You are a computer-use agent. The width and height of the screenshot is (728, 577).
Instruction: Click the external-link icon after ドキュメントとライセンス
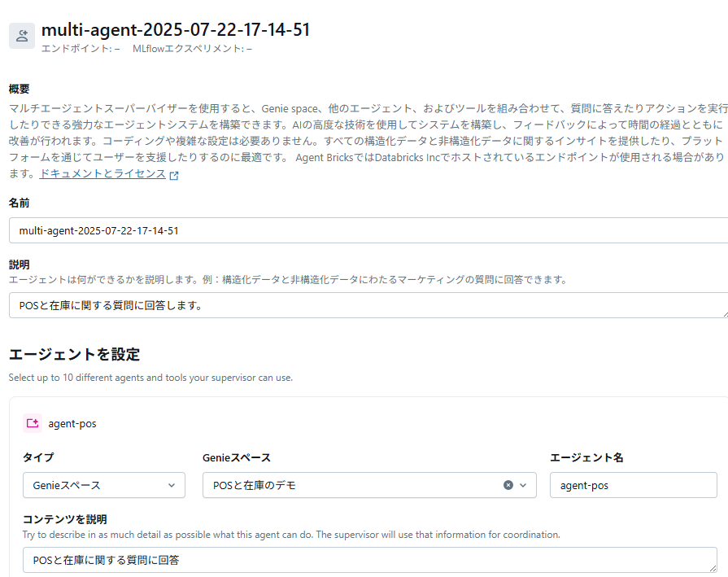pyautogui.click(x=174, y=176)
